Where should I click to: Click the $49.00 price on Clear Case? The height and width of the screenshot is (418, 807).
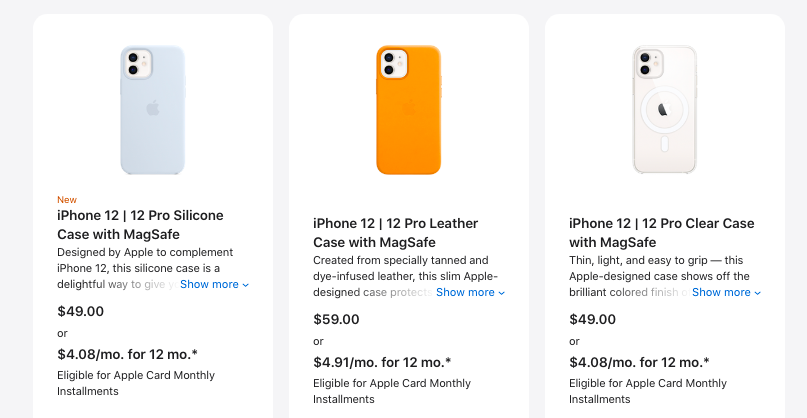tap(592, 319)
